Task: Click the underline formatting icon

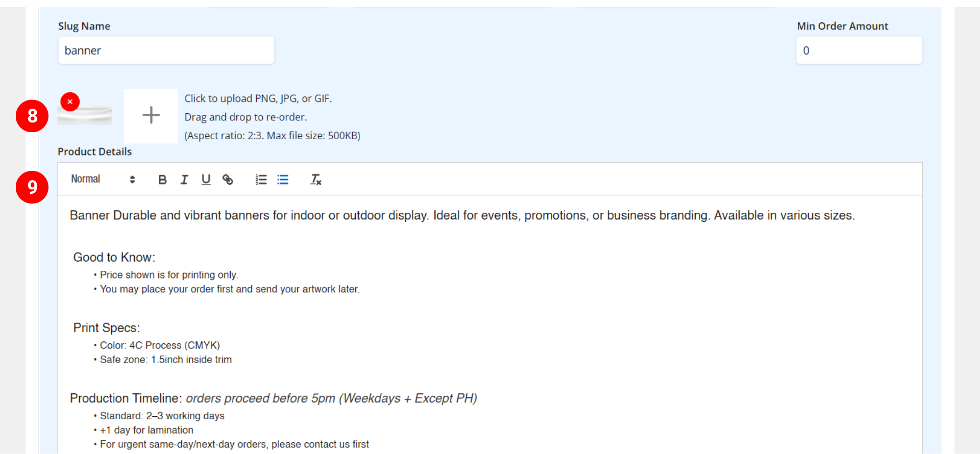Action: tap(206, 180)
